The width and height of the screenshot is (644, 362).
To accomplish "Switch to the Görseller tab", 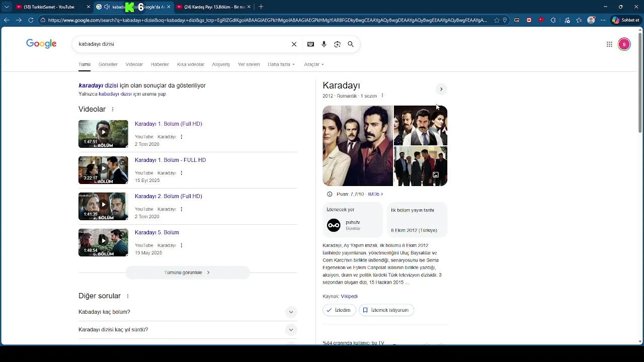I will point(108,64).
